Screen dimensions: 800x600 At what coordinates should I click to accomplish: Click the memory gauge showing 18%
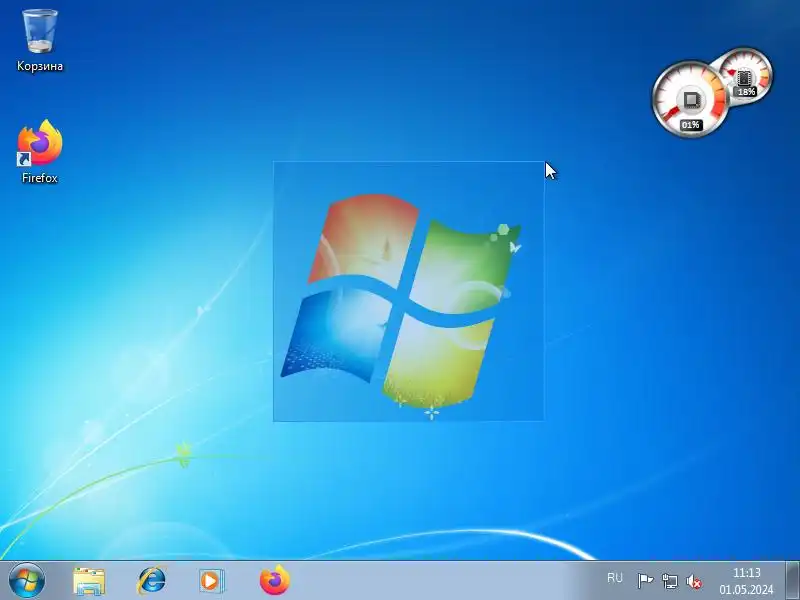[x=746, y=77]
